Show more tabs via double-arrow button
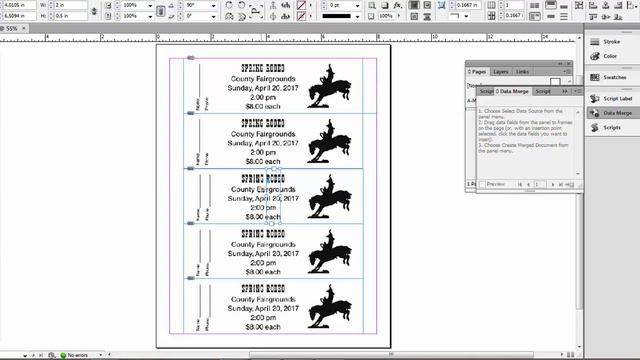 point(565,91)
